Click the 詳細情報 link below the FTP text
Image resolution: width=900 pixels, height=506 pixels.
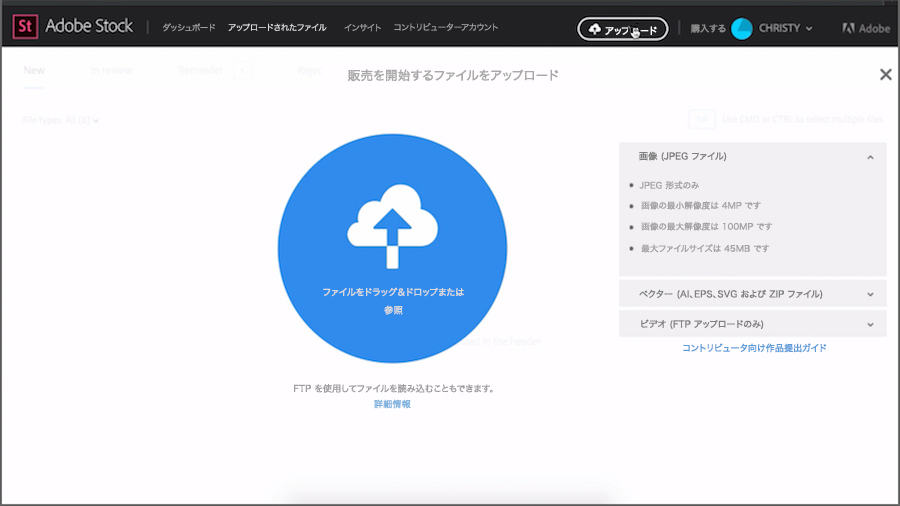[393, 404]
